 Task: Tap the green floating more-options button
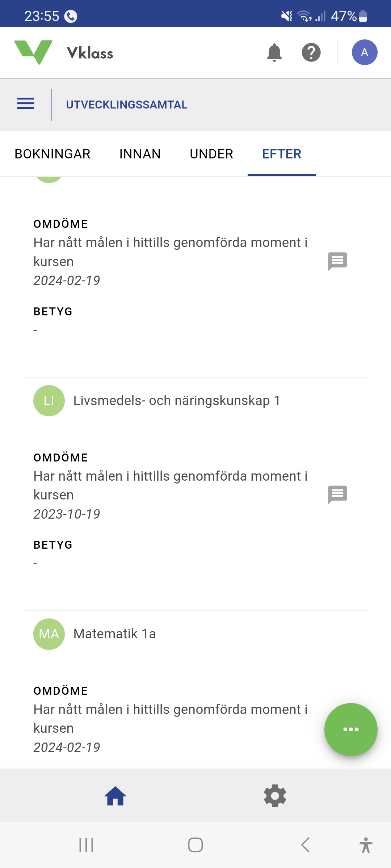pos(350,729)
